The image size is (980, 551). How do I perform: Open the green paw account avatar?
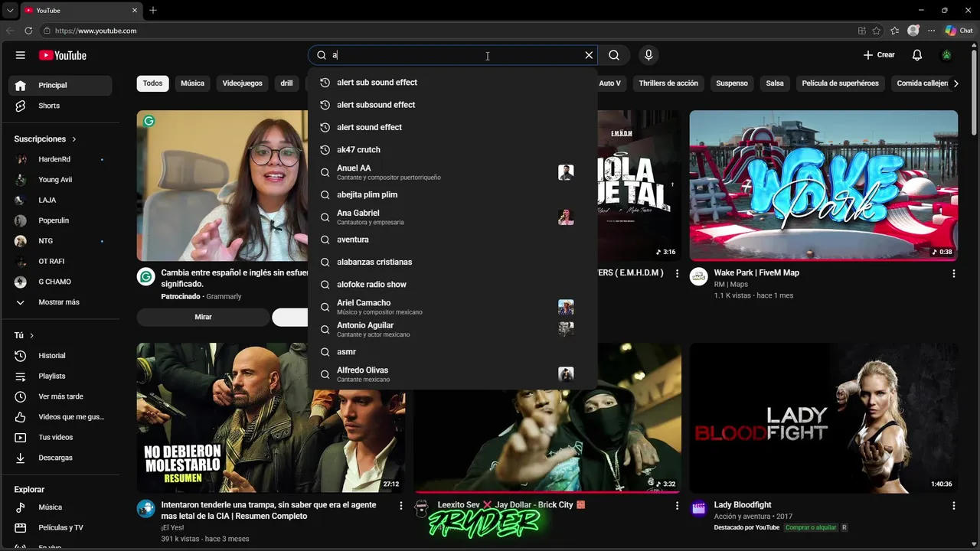point(947,55)
